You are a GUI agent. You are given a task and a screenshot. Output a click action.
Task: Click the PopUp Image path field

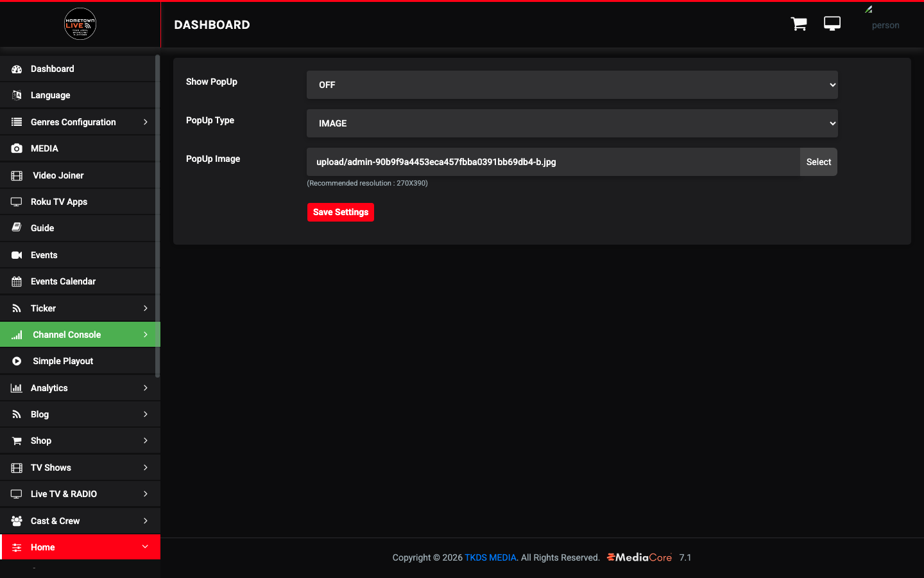pos(553,162)
